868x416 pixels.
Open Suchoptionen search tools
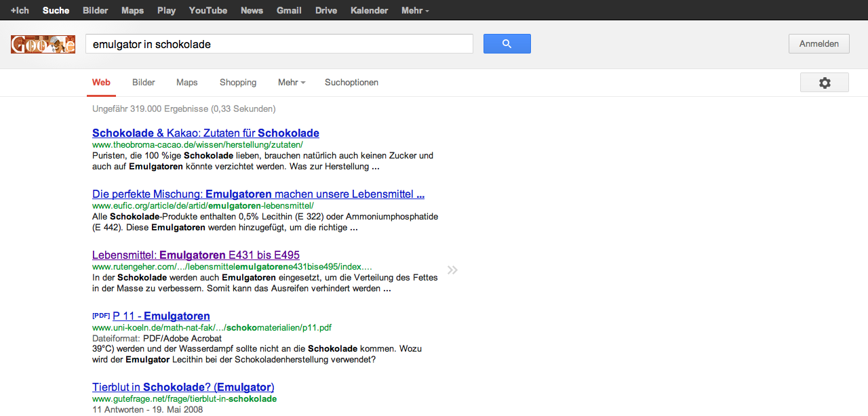351,83
